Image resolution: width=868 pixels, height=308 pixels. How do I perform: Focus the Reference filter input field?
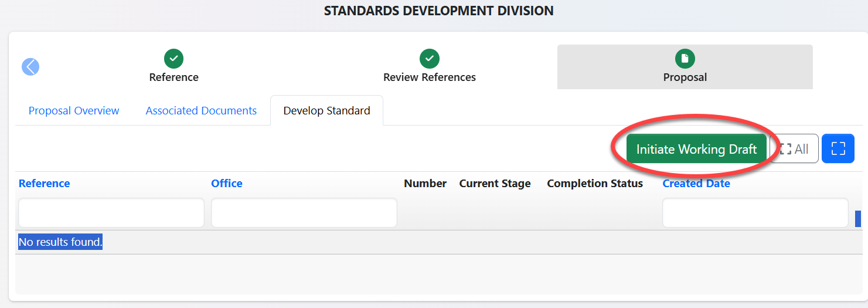tap(111, 213)
